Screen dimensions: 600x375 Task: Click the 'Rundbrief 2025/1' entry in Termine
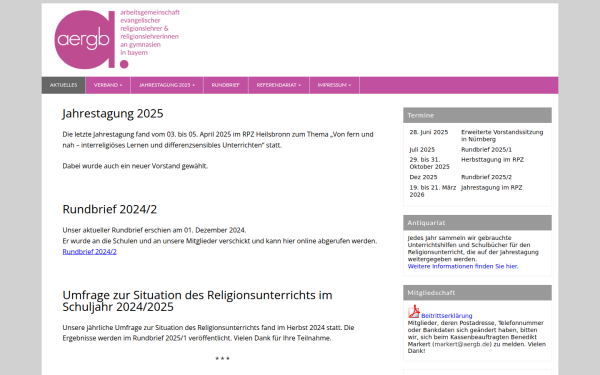[486, 150]
